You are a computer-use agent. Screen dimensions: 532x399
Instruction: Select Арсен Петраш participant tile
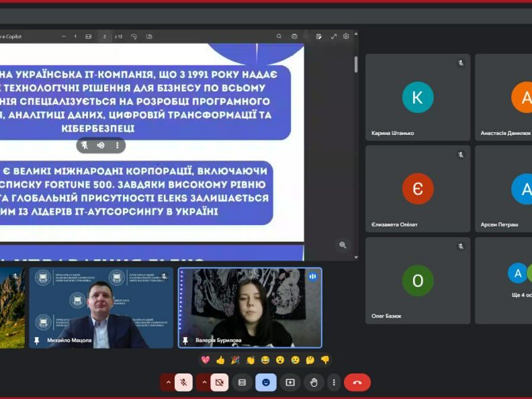(x=504, y=189)
